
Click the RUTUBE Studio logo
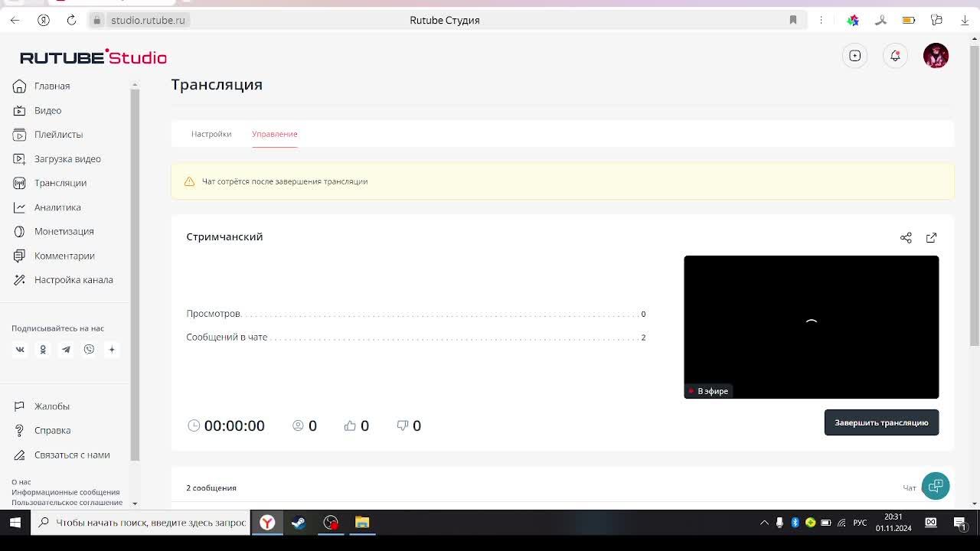tap(93, 57)
